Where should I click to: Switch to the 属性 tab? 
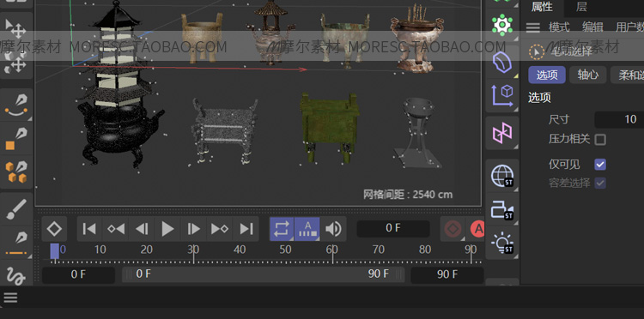[542, 7]
